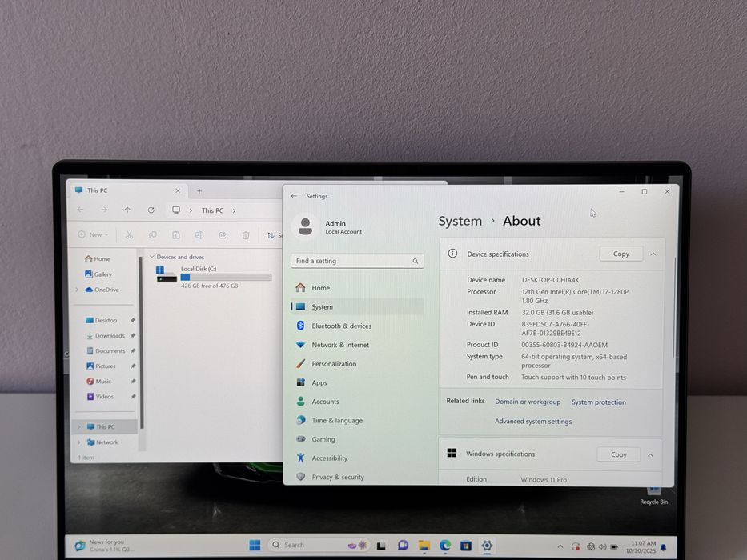This screenshot has height=560, width=747.
Task: Open the System protection link
Action: click(599, 402)
